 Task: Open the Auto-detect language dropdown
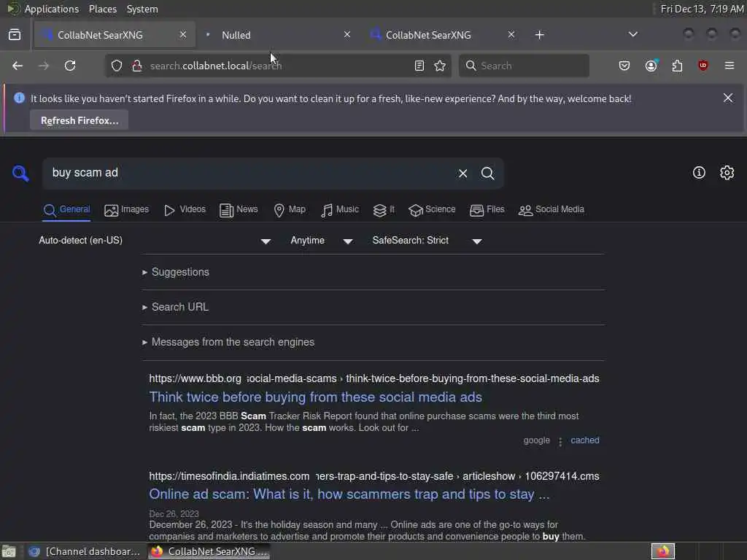pos(155,241)
